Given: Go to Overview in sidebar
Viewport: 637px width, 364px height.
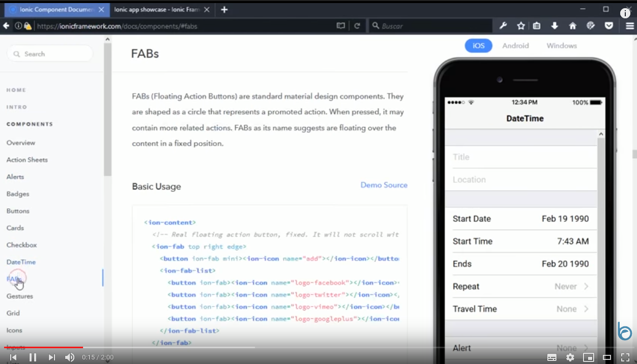Looking at the screenshot, I should (x=21, y=143).
